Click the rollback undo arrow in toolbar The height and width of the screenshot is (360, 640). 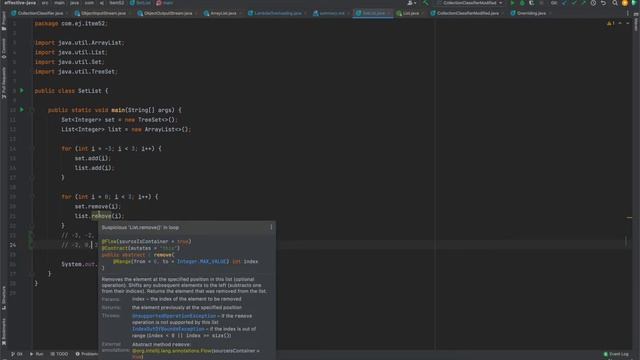pos(603,3)
